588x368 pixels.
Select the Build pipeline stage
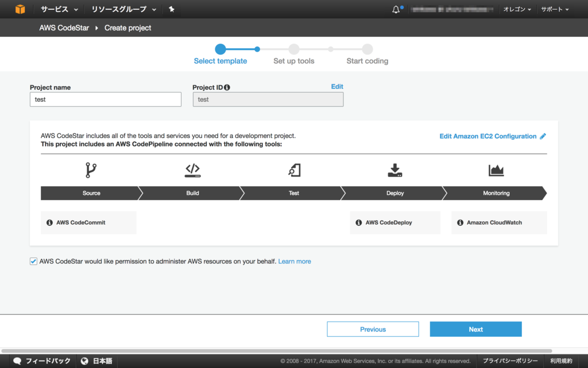coord(192,193)
